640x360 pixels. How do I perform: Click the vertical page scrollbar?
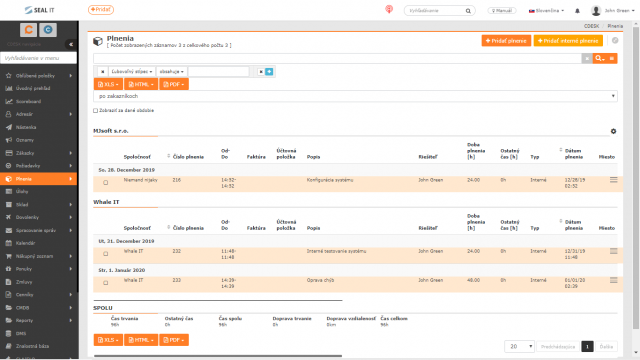click(x=636, y=178)
